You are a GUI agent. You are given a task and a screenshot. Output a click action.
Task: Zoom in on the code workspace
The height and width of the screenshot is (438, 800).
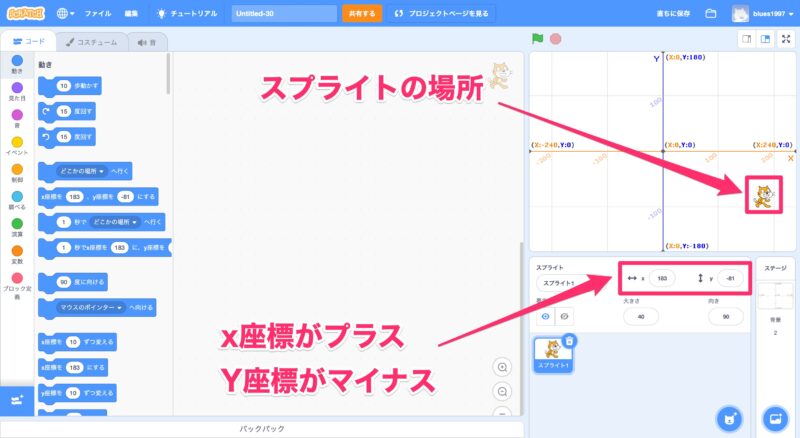pos(503,367)
